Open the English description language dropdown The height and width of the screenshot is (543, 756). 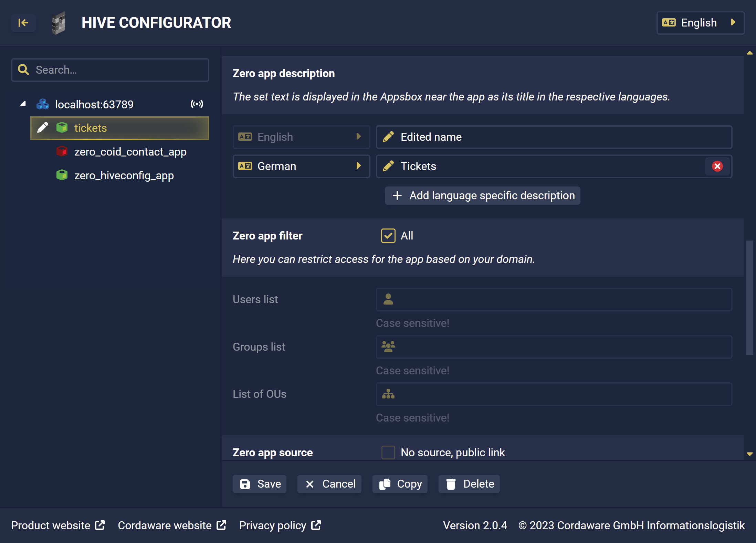(x=301, y=137)
